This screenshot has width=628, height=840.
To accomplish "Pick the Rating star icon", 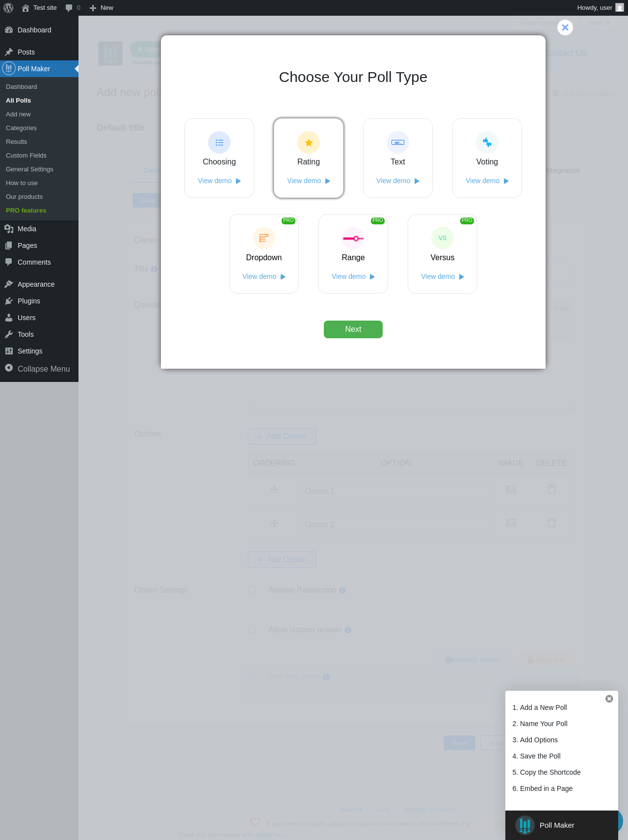I will pos(309,142).
